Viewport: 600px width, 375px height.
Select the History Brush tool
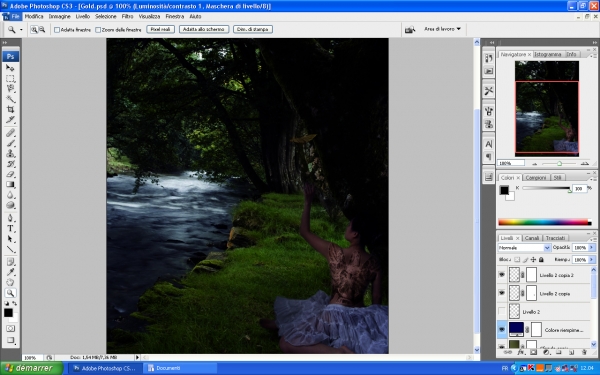click(10, 164)
